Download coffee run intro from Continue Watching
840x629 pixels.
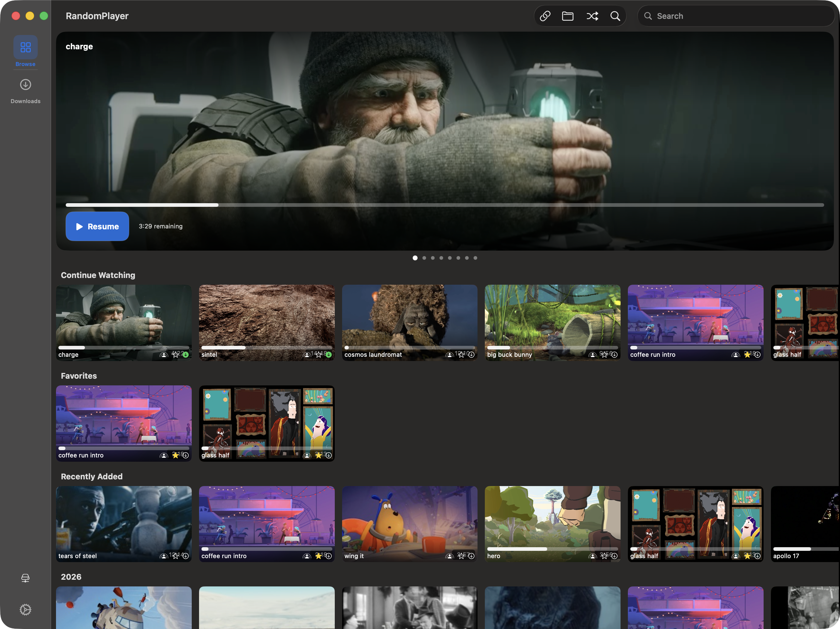pos(757,355)
